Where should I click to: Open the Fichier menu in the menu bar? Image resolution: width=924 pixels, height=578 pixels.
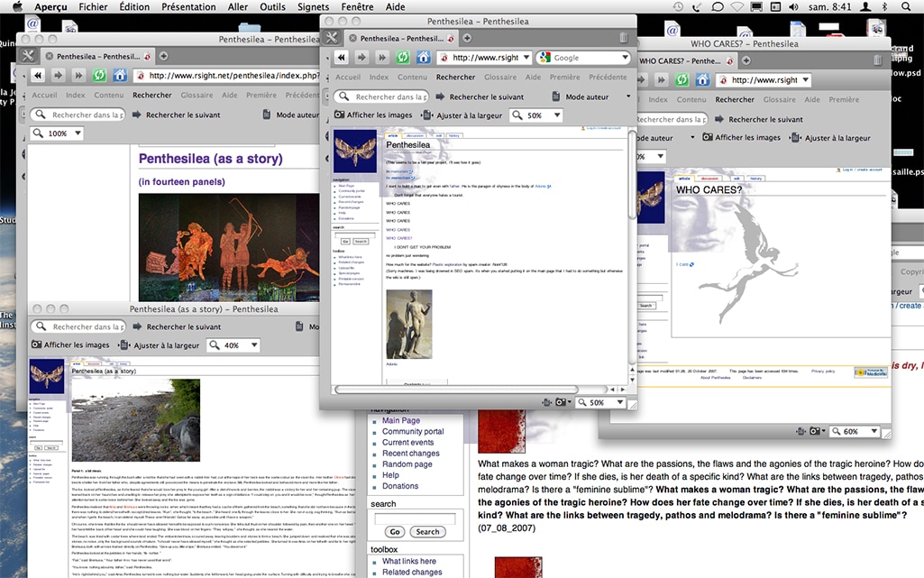coord(93,7)
